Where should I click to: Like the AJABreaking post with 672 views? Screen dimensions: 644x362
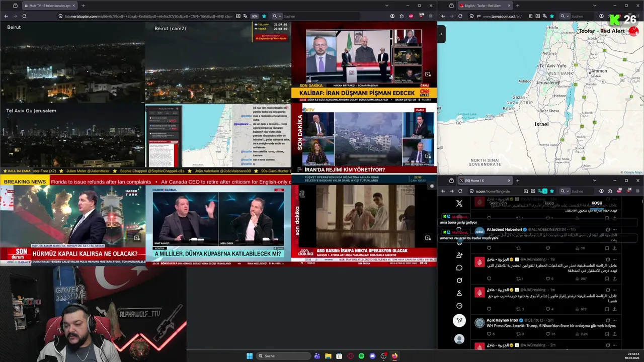(x=548, y=309)
